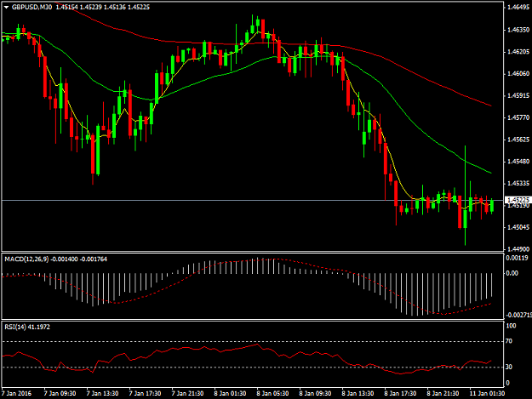532x399 pixels.
Task: Click price scale value 1.46060
Action: (x=518, y=73)
